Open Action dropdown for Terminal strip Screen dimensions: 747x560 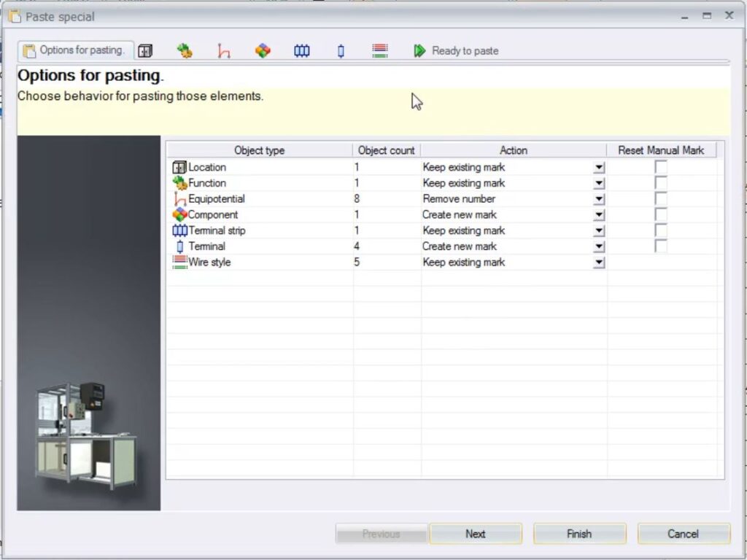(x=600, y=231)
